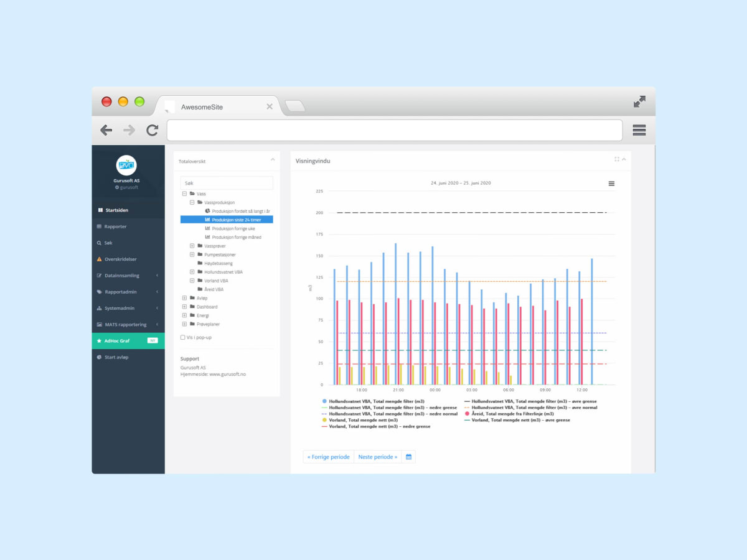Viewport: 747px width, 560px height.
Task: Expand the Energi tree node
Action: click(184, 315)
